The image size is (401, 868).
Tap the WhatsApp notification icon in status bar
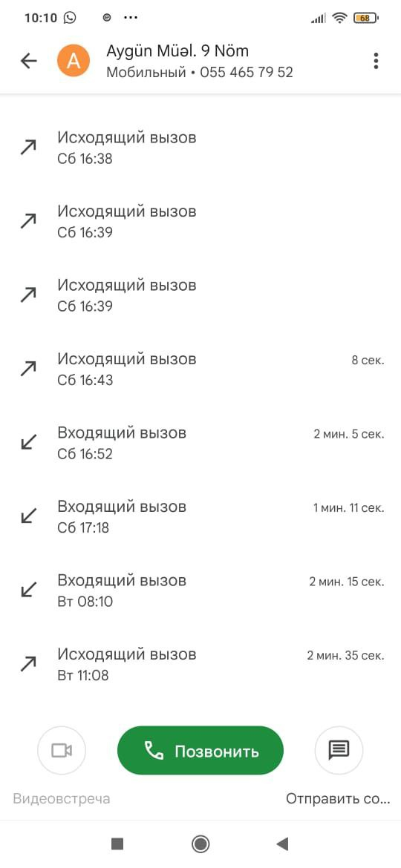[70, 18]
